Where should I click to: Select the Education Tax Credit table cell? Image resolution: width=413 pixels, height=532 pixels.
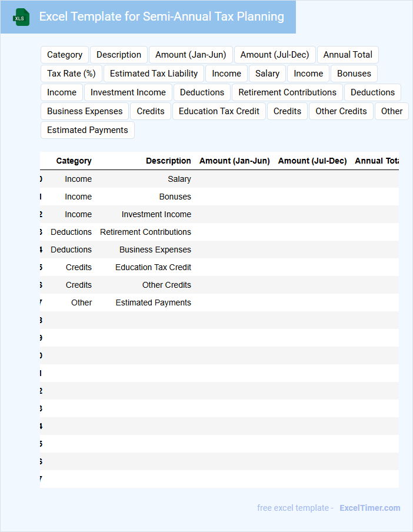[153, 267]
